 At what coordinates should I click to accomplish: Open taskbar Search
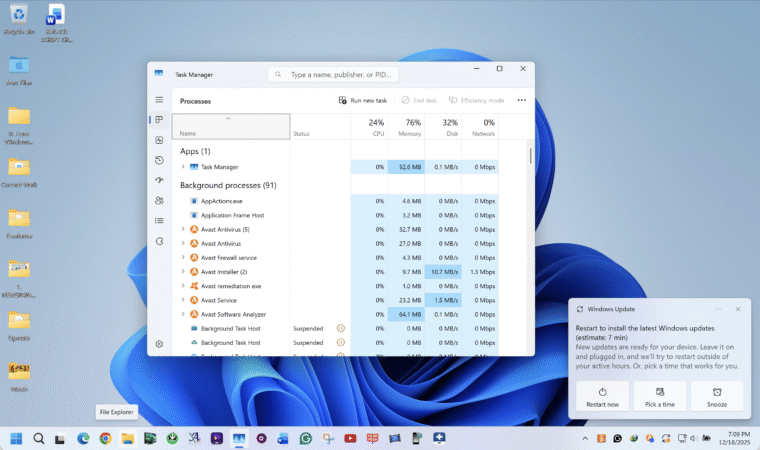coord(39,438)
